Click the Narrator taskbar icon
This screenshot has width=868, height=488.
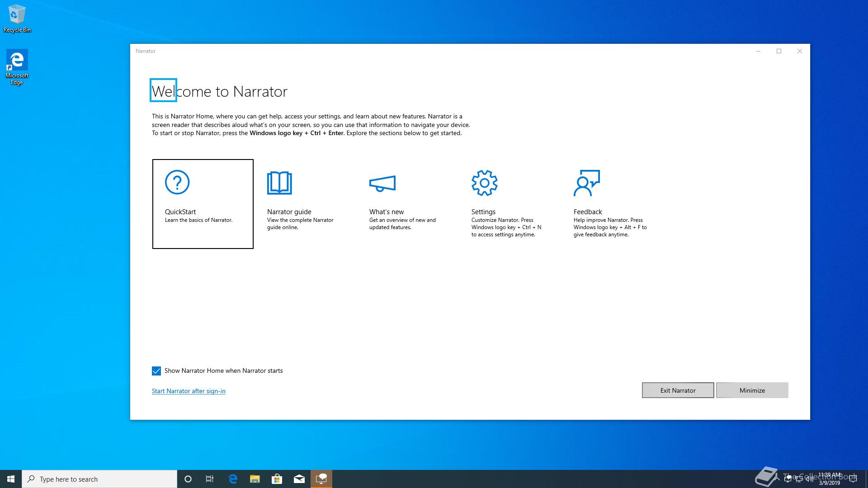(x=321, y=479)
